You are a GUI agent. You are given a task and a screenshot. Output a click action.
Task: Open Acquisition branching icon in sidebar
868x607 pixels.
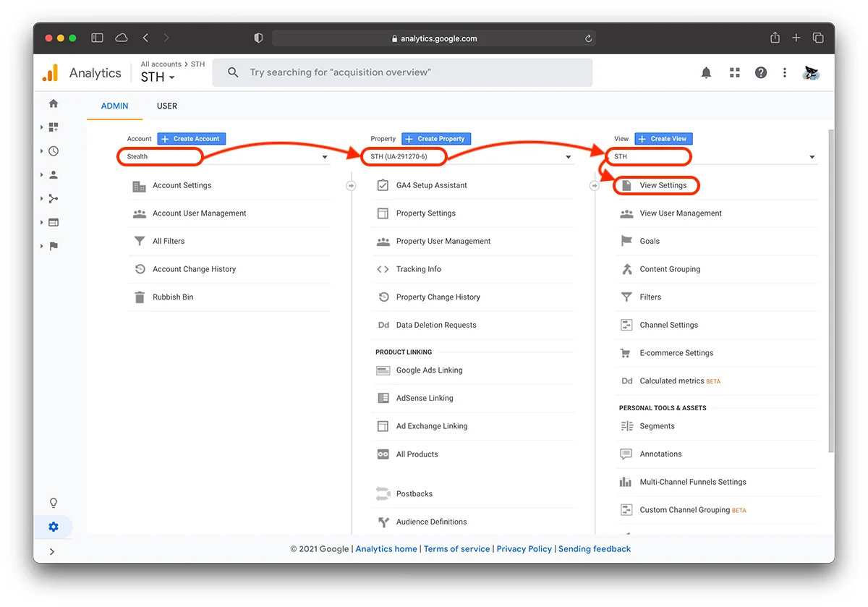pos(54,199)
